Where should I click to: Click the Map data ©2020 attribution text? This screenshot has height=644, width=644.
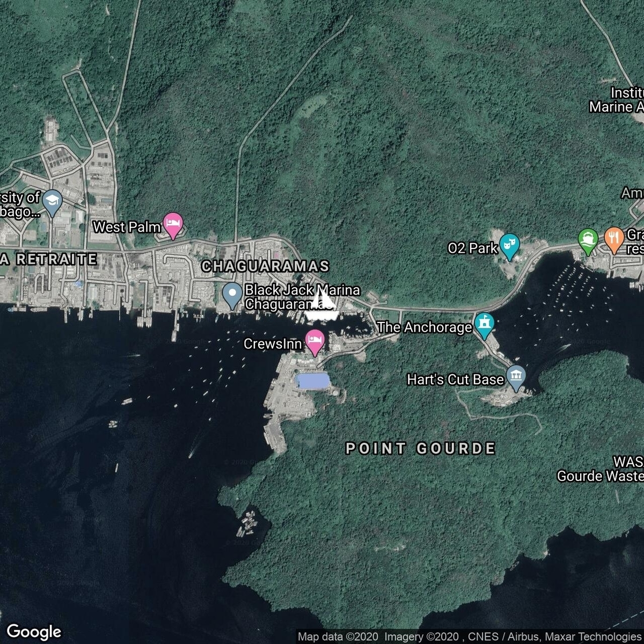click(338, 637)
